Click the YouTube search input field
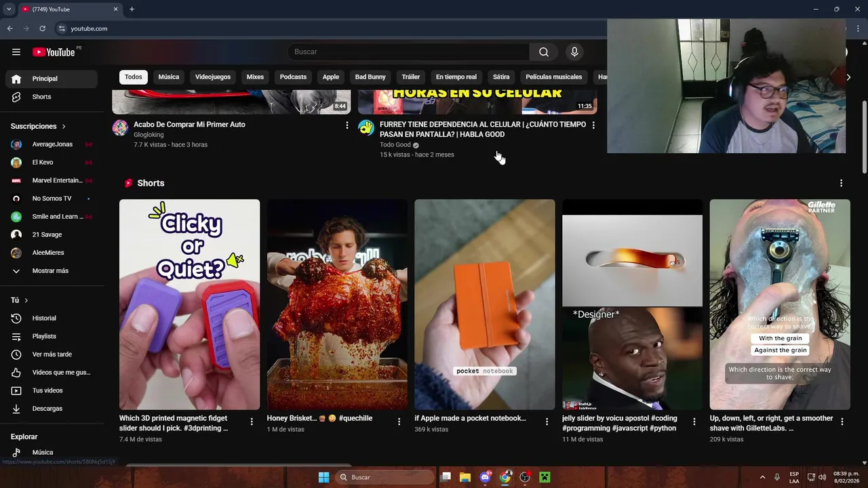 point(409,52)
